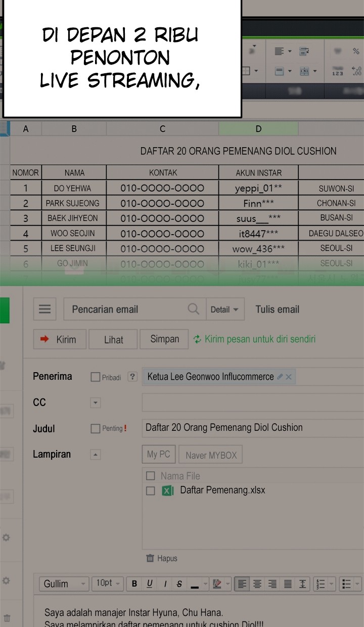Open the hamburger menu in the mail toolbar
The height and width of the screenshot is (627, 364).
pyautogui.click(x=44, y=309)
